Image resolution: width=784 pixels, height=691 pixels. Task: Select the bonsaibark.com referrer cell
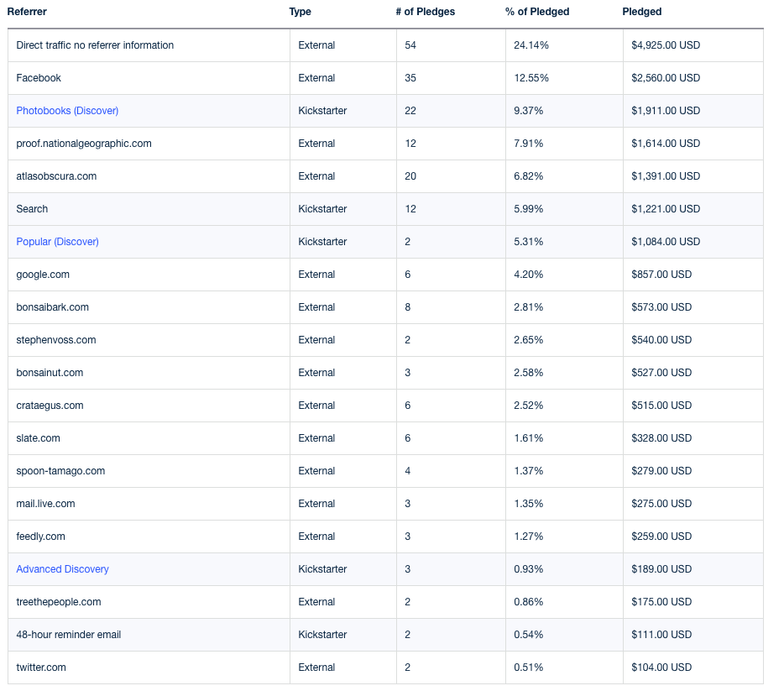coord(149,307)
